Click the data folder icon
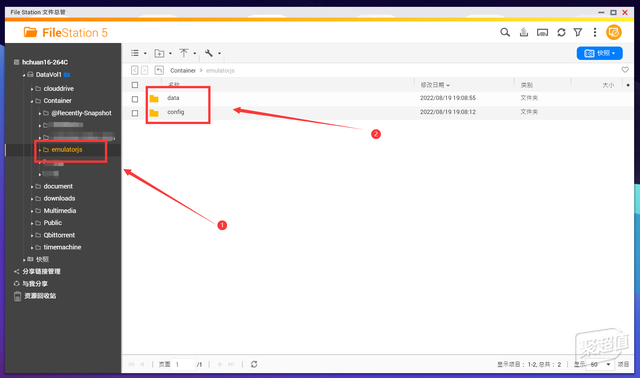This screenshot has width=640, height=378. pyautogui.click(x=154, y=98)
